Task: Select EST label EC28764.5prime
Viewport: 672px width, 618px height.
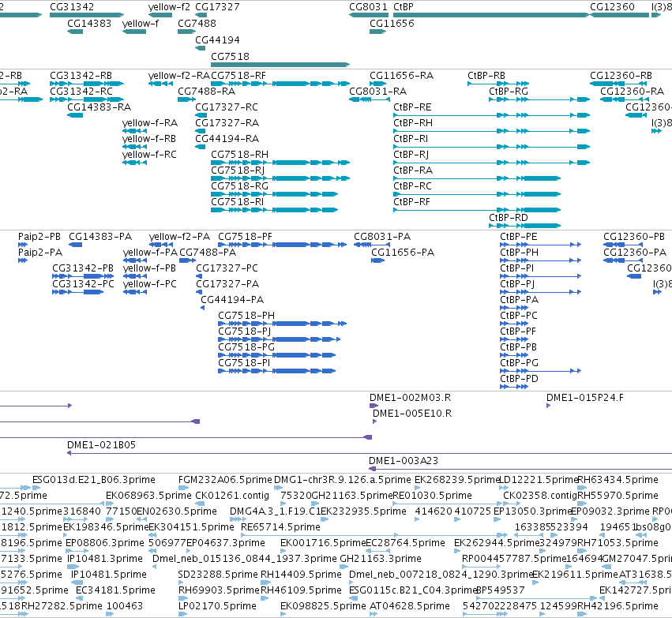Action: point(405,542)
